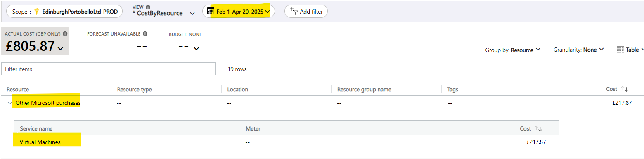Click the Service name sub-table header
This screenshot has height=159, width=644.
(x=36, y=128)
